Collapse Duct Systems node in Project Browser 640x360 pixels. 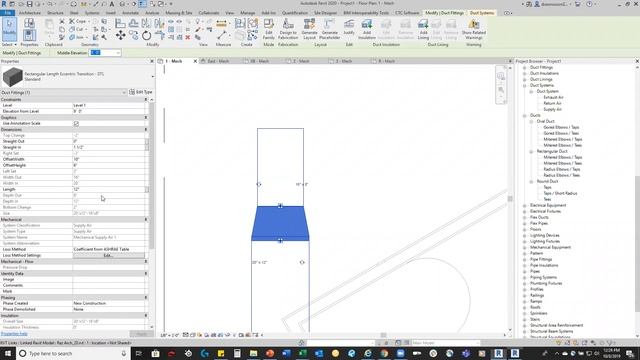(x=524, y=85)
